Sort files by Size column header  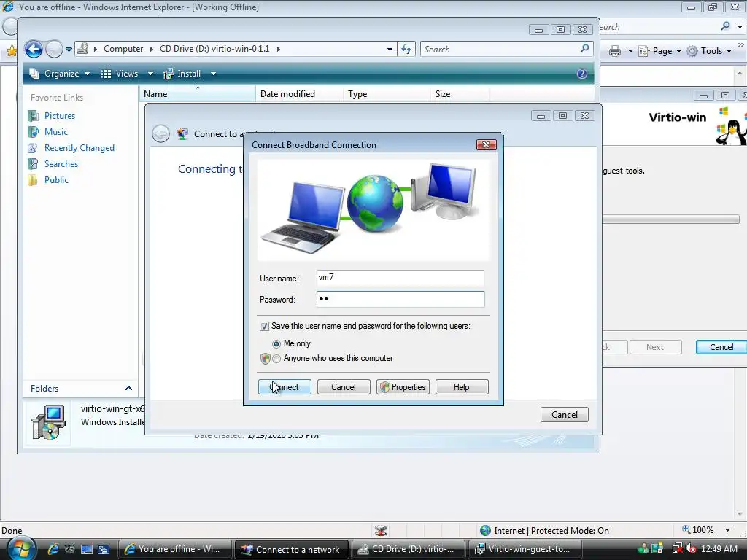[460, 94]
